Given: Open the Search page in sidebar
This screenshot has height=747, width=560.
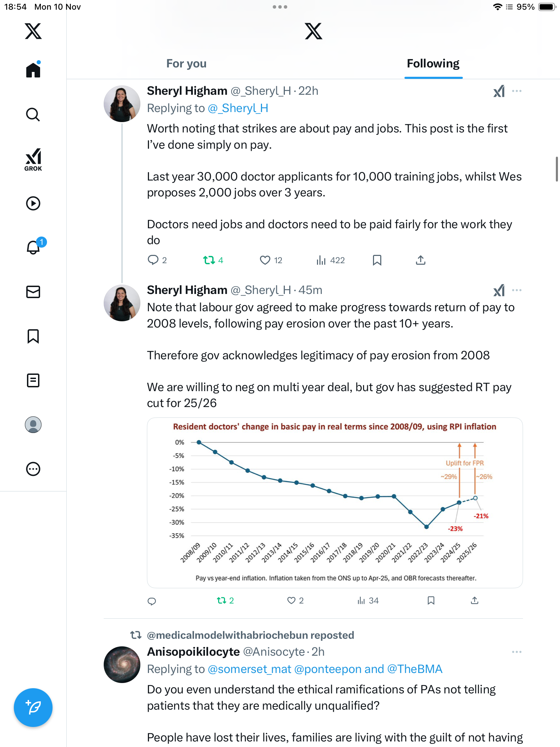Looking at the screenshot, I should pos(33,114).
